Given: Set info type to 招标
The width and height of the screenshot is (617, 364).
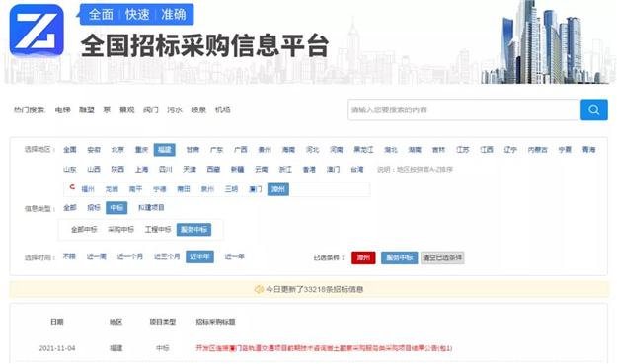Looking at the screenshot, I should click(x=94, y=208).
